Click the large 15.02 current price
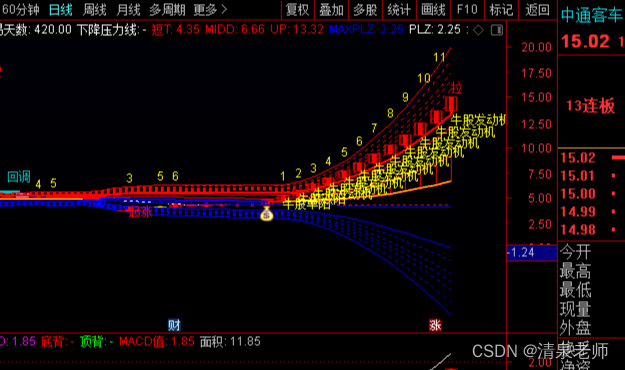This screenshot has width=625, height=370. tap(586, 41)
